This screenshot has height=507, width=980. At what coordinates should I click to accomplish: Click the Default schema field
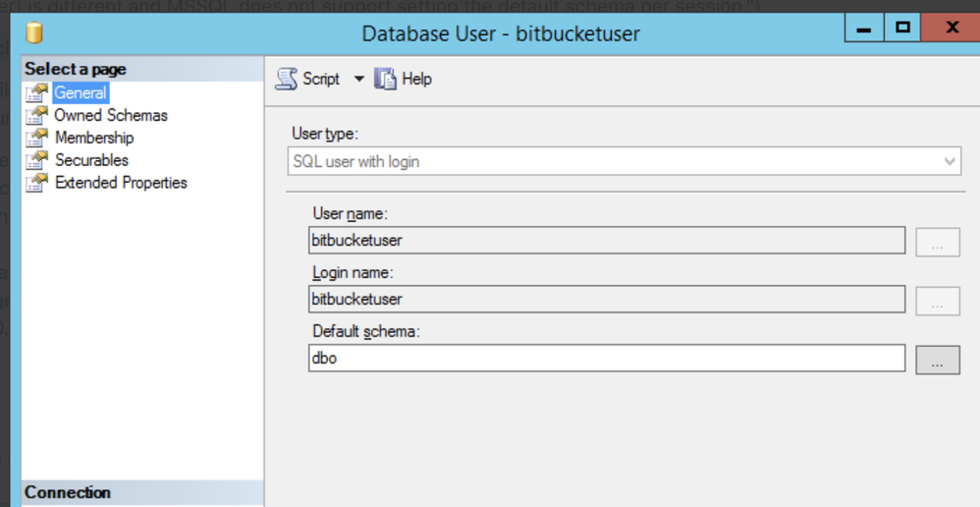click(x=606, y=358)
